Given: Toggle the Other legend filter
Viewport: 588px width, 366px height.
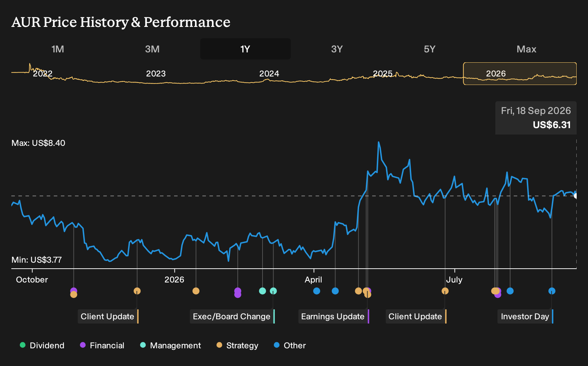Looking at the screenshot, I should coord(290,345).
